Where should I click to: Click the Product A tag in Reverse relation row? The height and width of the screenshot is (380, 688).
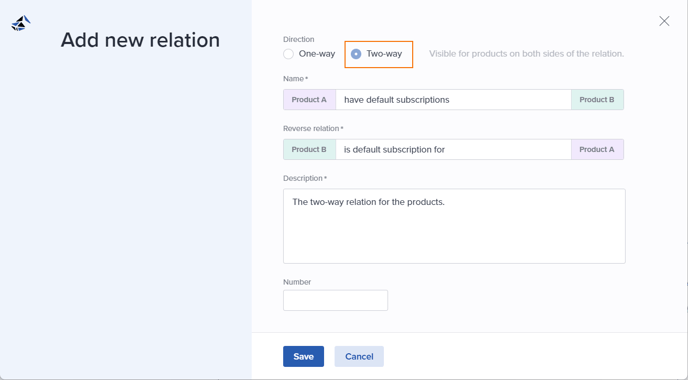click(597, 150)
